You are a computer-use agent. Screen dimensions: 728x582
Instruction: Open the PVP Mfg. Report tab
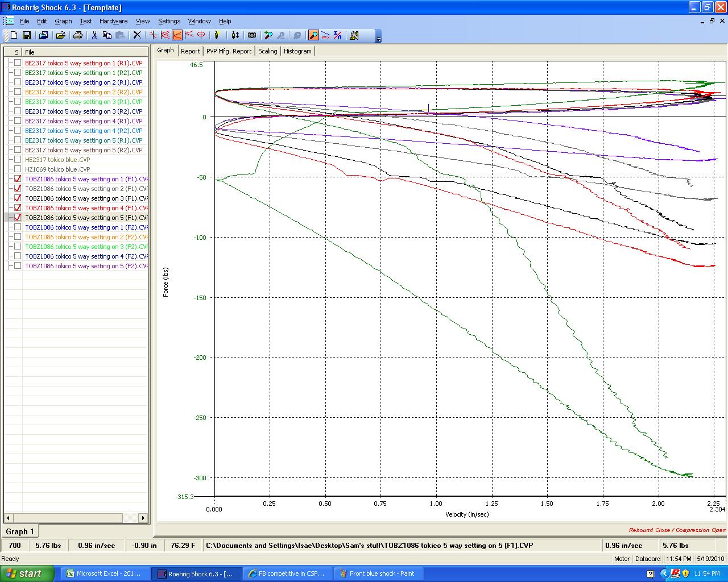[229, 51]
